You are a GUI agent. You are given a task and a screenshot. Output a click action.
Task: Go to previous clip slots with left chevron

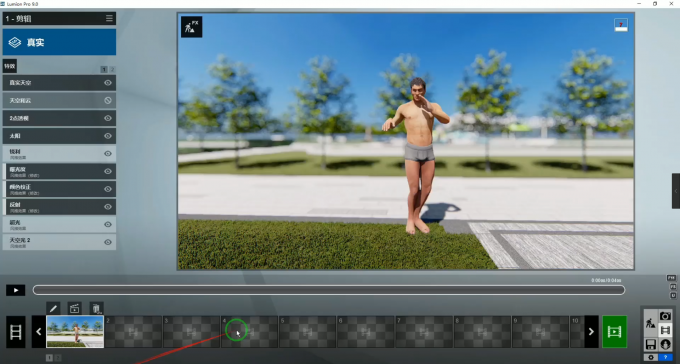[39, 332]
